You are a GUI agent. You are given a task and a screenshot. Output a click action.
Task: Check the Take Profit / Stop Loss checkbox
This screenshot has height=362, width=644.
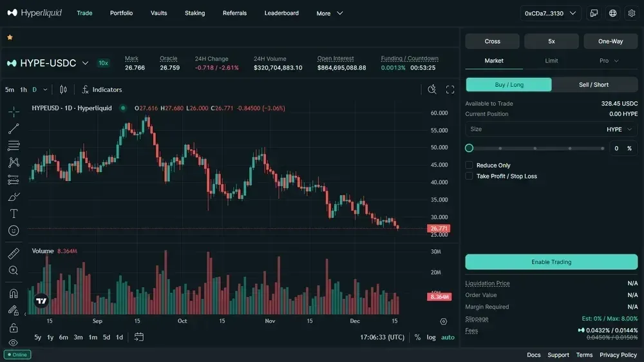point(469,176)
